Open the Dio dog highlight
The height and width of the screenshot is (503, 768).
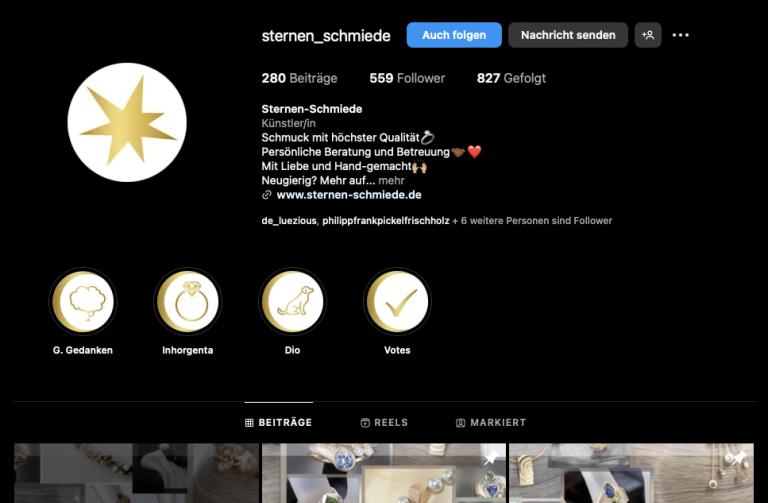[292, 302]
